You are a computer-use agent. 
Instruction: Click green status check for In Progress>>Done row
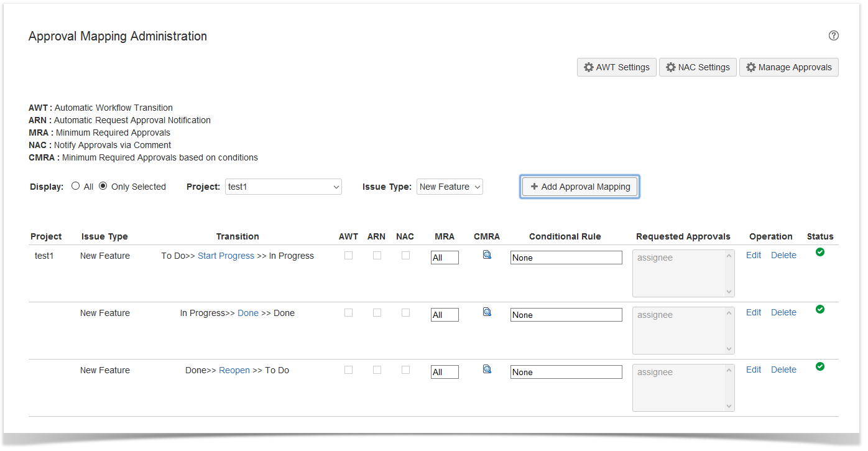[x=820, y=309]
